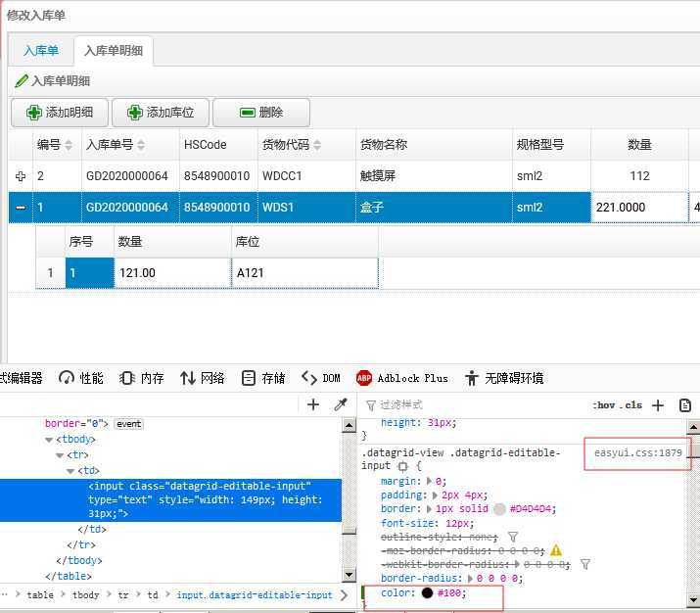
Task: Click the new node plus icon in inspector
Action: [x=313, y=404]
